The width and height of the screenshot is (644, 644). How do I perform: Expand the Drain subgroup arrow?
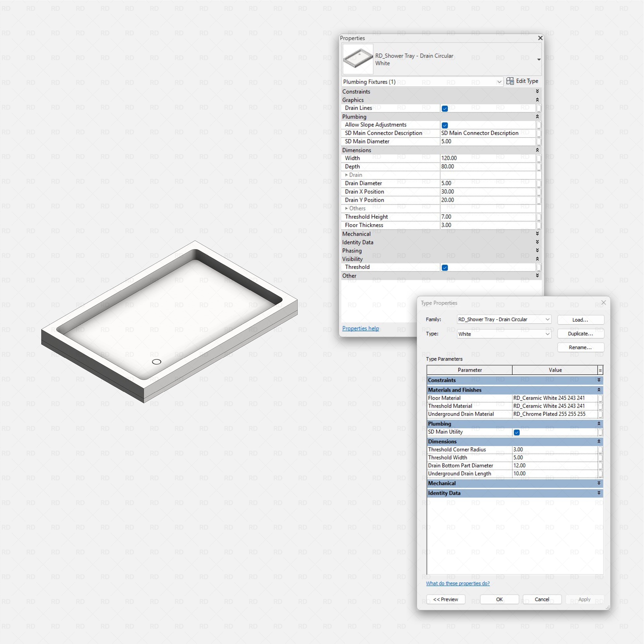[347, 175]
